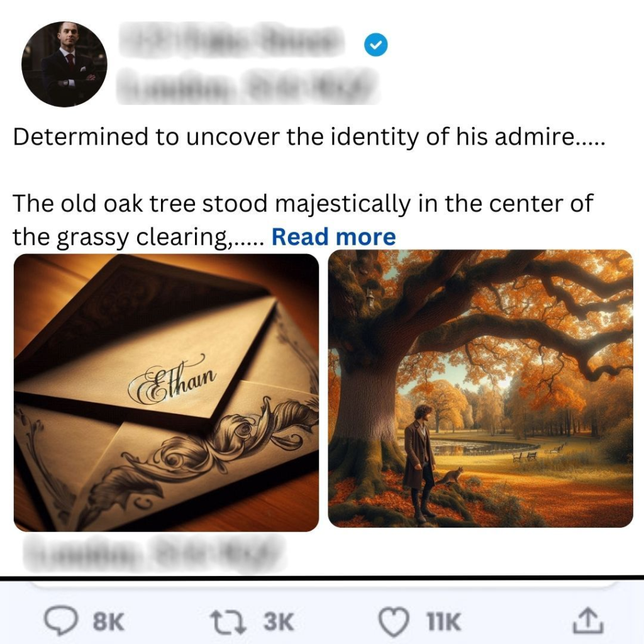Click the blurred caption below the images
Viewport: 644px width, 644px height.
[x=154, y=552]
